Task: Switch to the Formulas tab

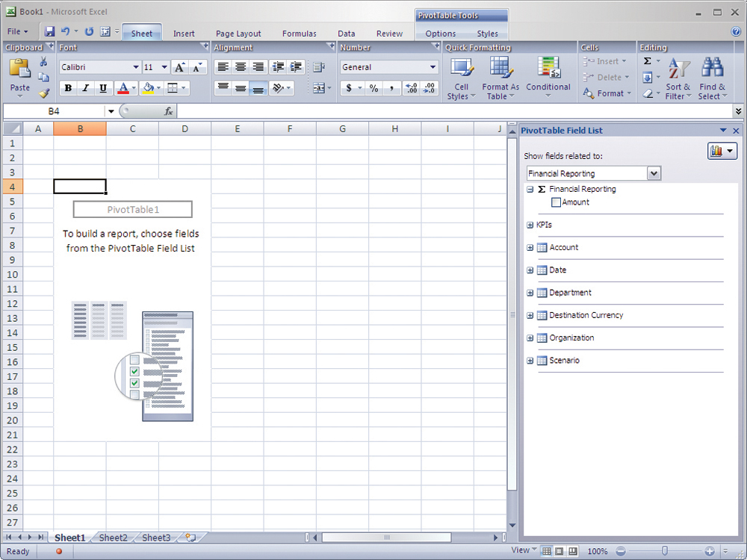Action: click(300, 34)
